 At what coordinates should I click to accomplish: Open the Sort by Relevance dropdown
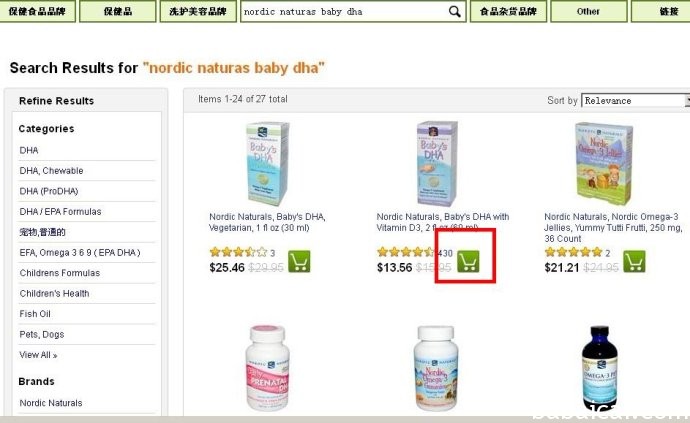coord(635,100)
